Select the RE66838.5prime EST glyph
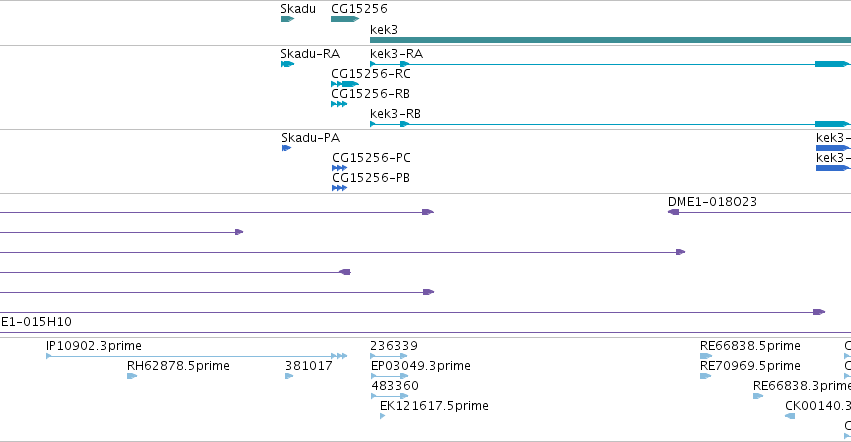Screen dimensions: 851x442 coord(706,356)
